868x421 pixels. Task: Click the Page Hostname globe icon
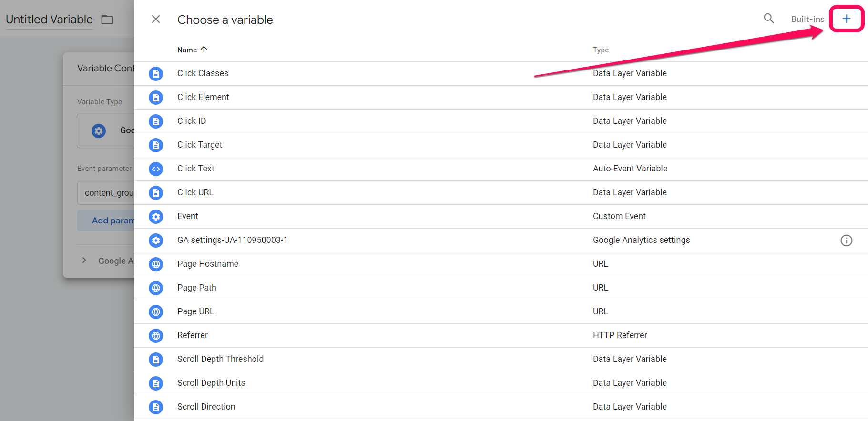pos(156,264)
